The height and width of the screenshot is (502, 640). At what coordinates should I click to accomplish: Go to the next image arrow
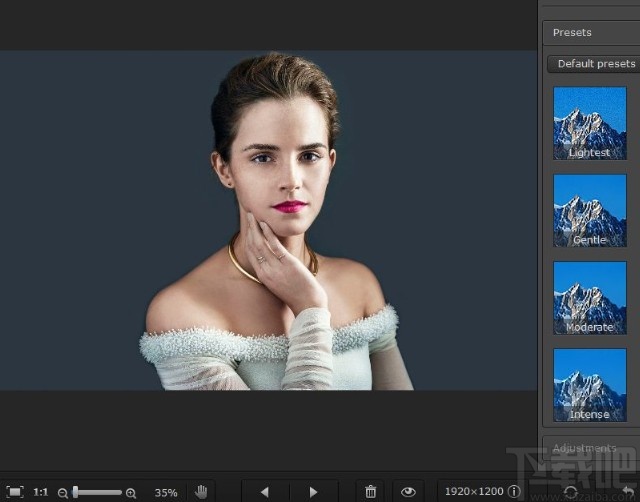tap(313, 492)
